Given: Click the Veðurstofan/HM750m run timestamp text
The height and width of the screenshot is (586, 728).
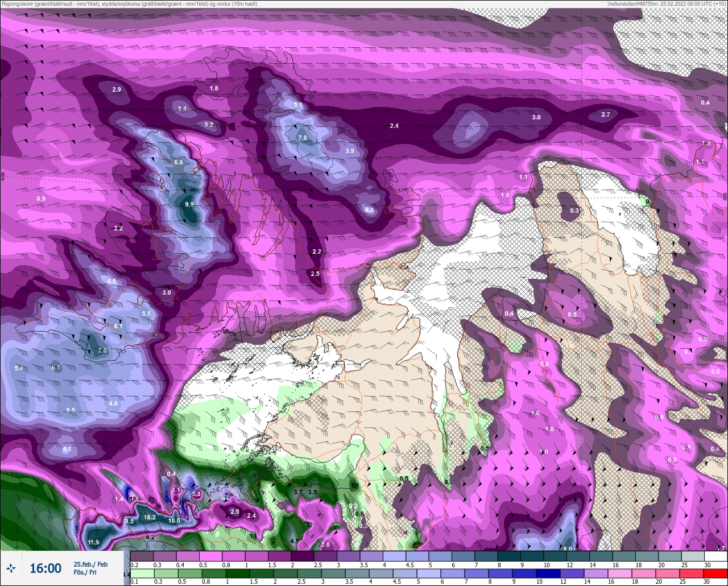Looking at the screenshot, I should click(x=667, y=4).
